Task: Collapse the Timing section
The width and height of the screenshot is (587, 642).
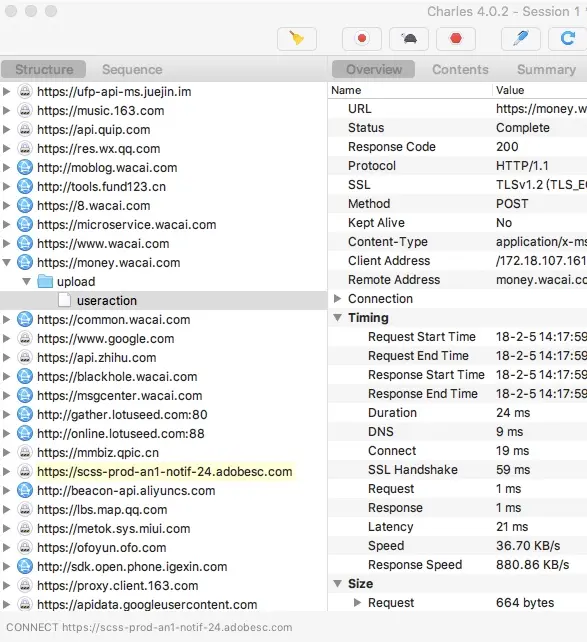Action: tap(337, 318)
